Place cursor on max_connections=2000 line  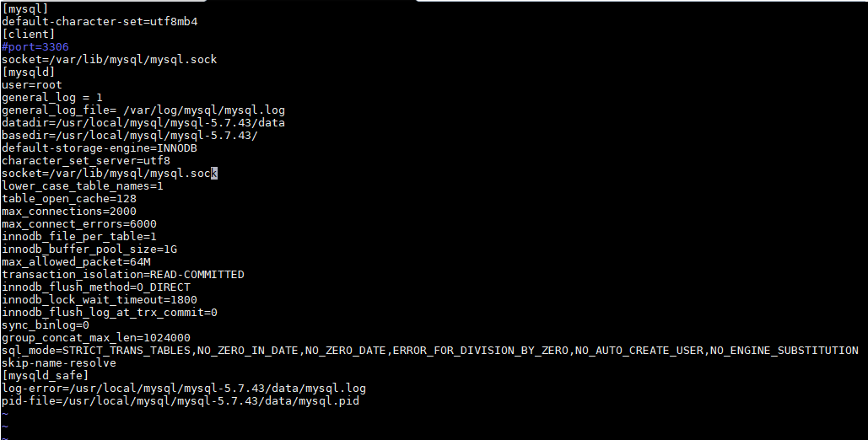coord(69,212)
